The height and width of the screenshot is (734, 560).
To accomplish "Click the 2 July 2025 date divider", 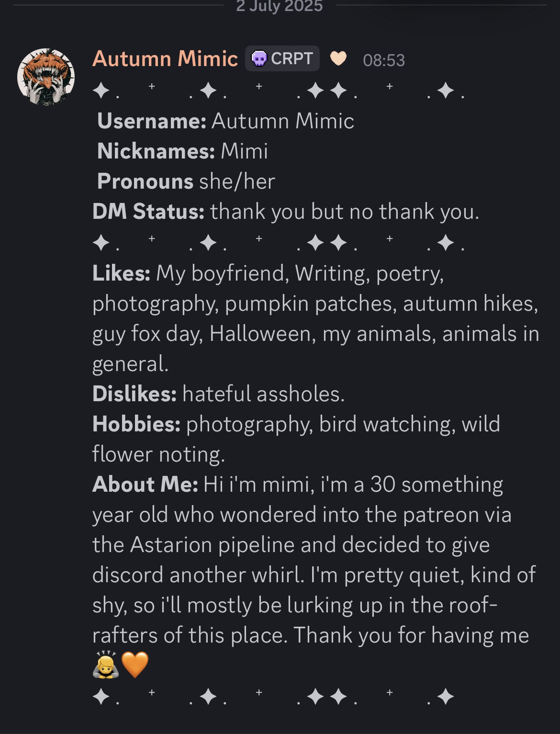I will click(280, 7).
